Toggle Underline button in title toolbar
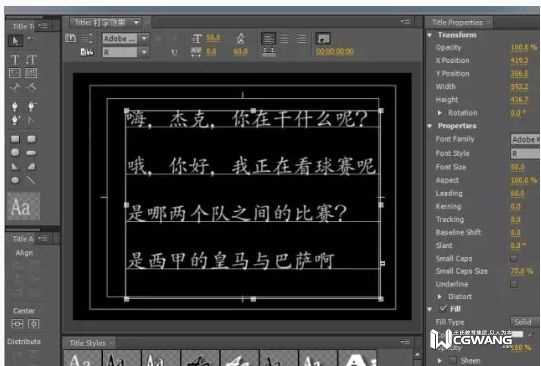 click(x=175, y=52)
